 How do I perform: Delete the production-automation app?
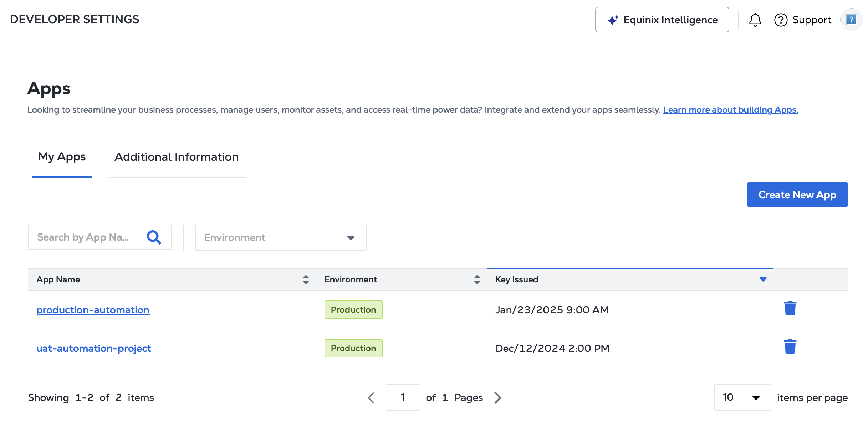click(x=790, y=308)
